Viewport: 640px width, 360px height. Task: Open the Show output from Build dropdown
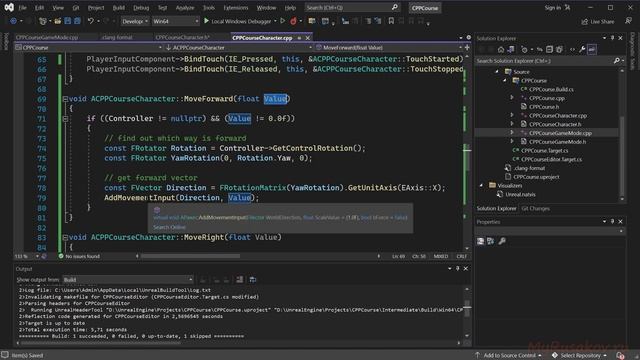[x=128, y=280]
